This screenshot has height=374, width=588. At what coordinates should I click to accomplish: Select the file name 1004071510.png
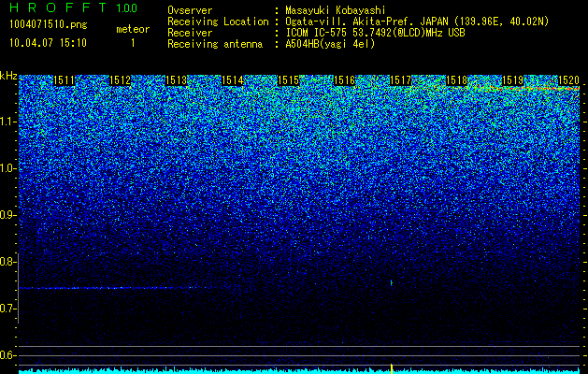(48, 25)
